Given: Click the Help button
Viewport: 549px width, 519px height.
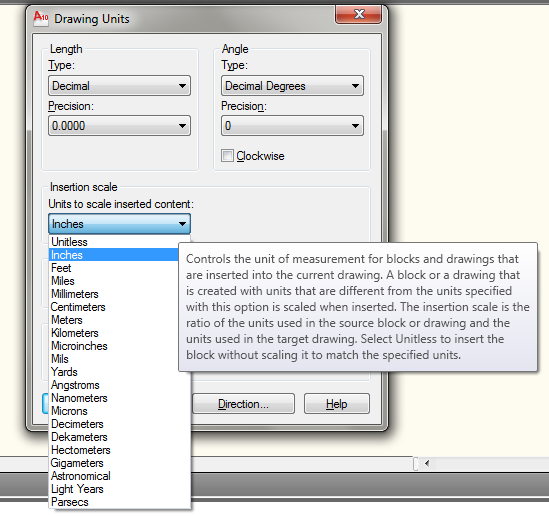Looking at the screenshot, I should (336, 404).
